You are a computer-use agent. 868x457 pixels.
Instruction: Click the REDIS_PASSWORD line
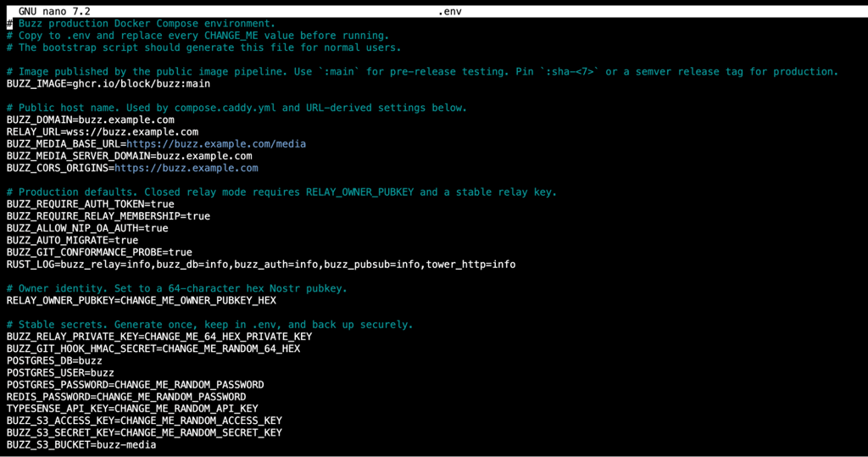point(126,397)
